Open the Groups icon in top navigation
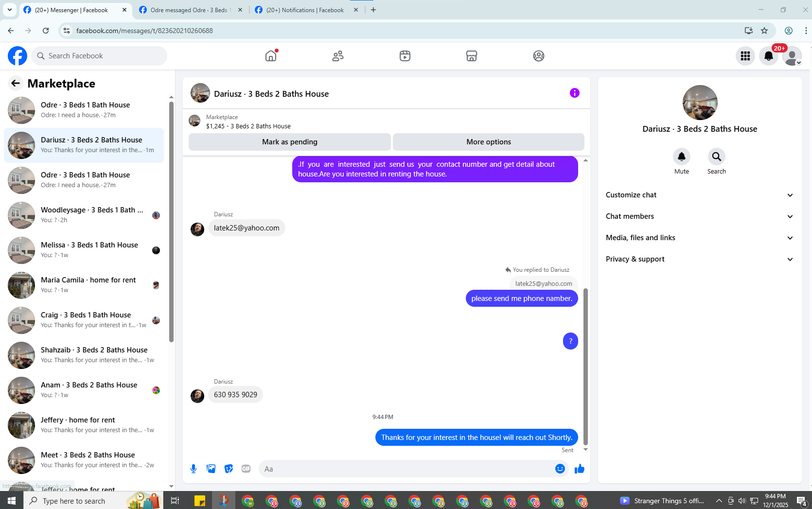The image size is (812, 509). click(539, 56)
